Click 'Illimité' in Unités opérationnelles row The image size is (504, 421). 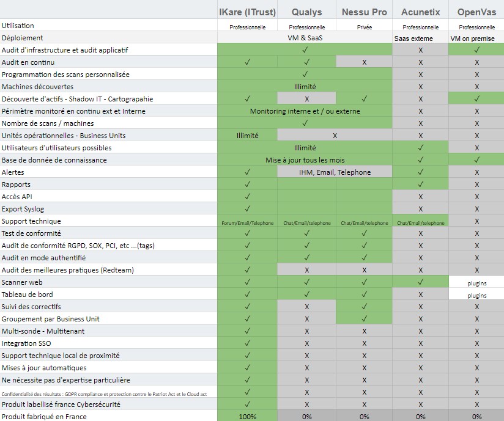[x=247, y=136]
